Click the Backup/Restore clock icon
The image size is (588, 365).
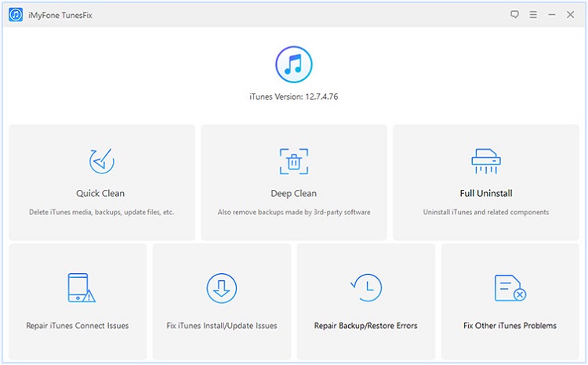(x=366, y=287)
